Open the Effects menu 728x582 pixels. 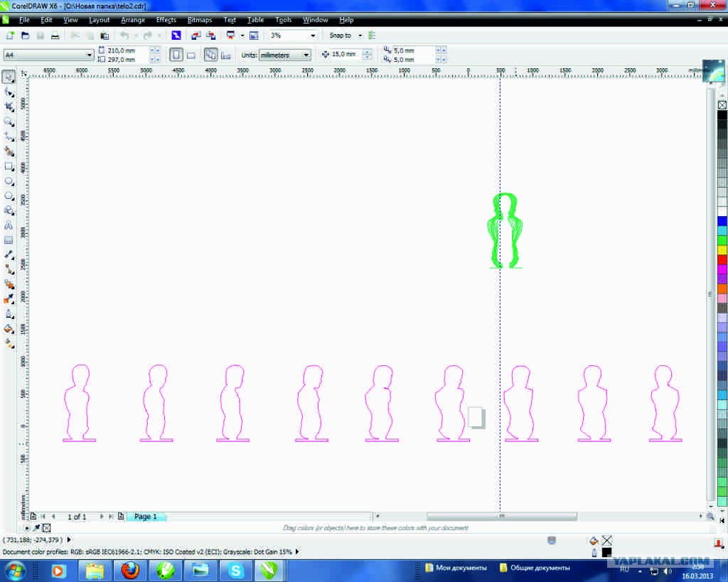point(166,20)
